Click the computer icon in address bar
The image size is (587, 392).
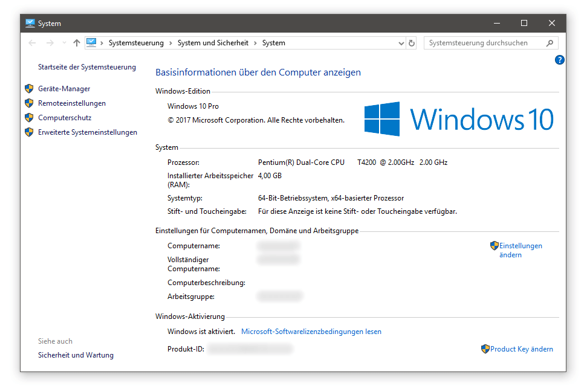click(x=91, y=43)
